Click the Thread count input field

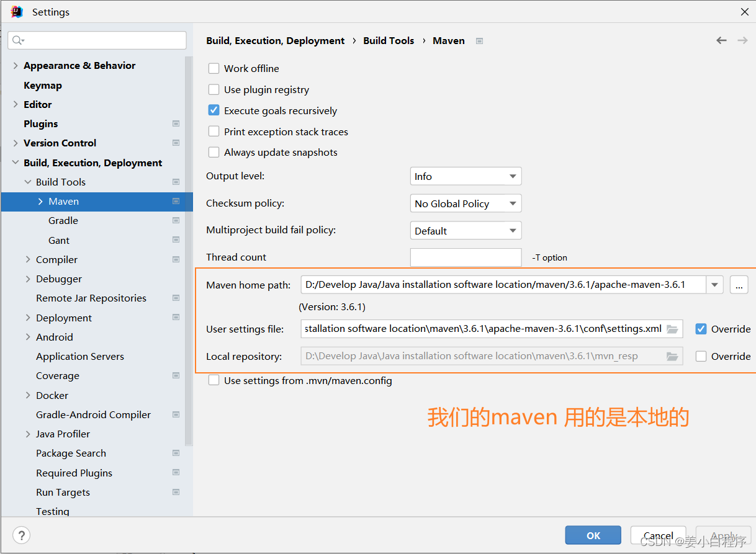[466, 257]
